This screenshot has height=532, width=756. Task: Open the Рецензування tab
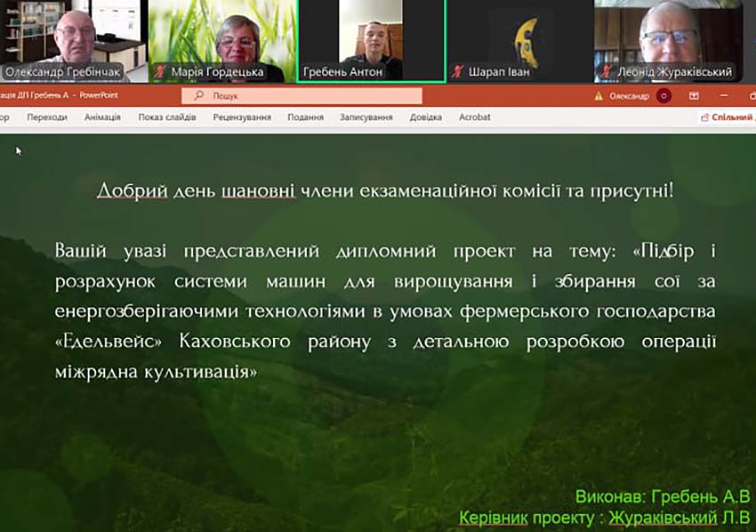[x=242, y=117]
